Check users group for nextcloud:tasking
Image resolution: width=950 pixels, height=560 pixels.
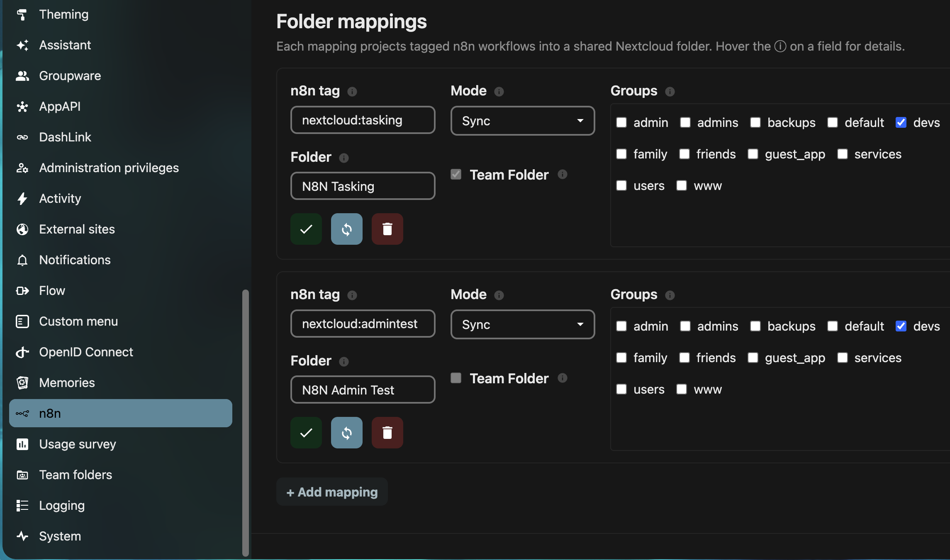(x=621, y=185)
